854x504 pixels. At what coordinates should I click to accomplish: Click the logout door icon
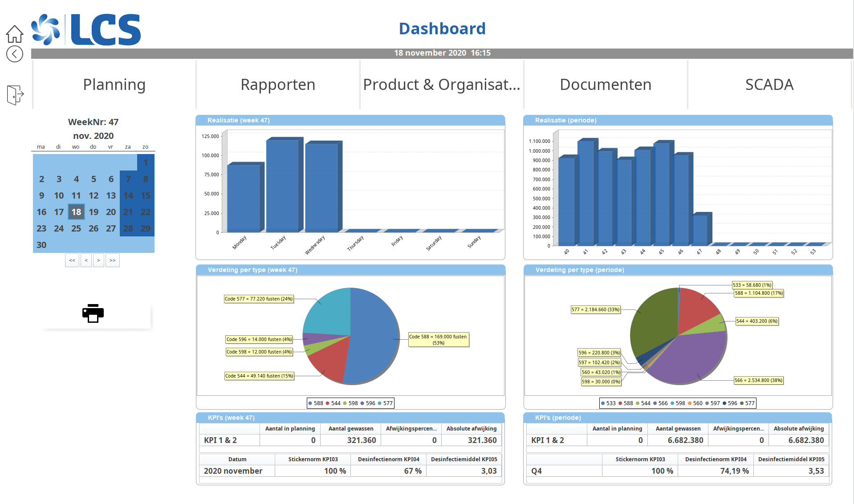click(x=15, y=94)
